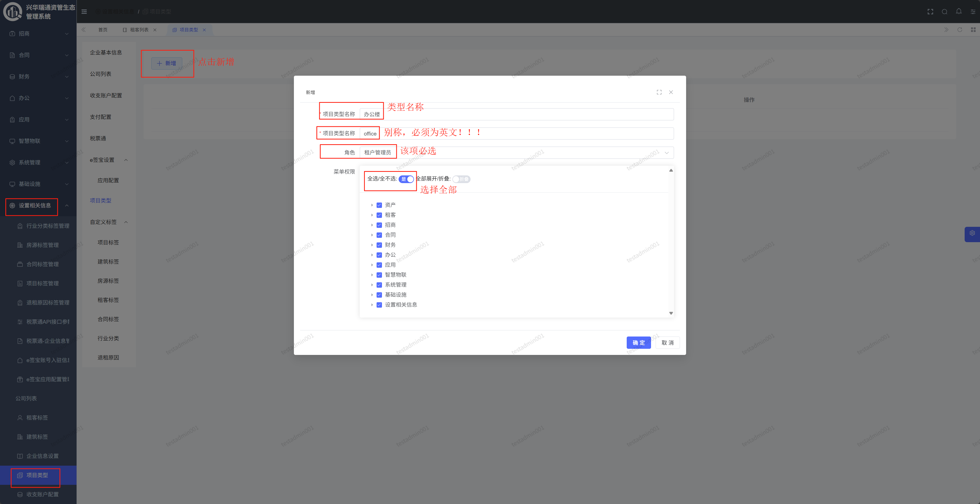Open the notification bell icon
The height and width of the screenshot is (504, 980).
click(x=959, y=12)
